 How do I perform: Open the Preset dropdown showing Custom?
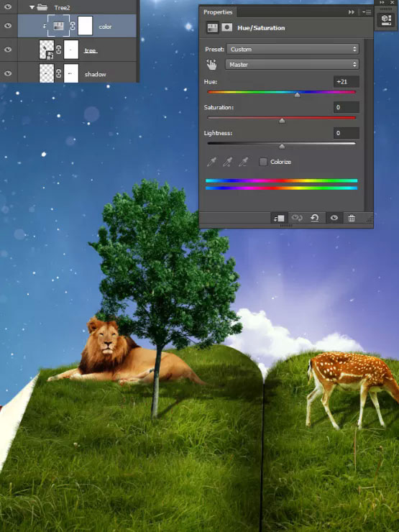293,49
